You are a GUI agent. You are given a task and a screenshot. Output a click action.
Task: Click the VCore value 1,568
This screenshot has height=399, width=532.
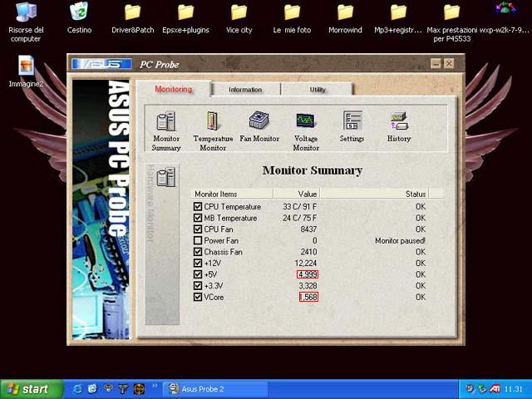click(x=308, y=297)
